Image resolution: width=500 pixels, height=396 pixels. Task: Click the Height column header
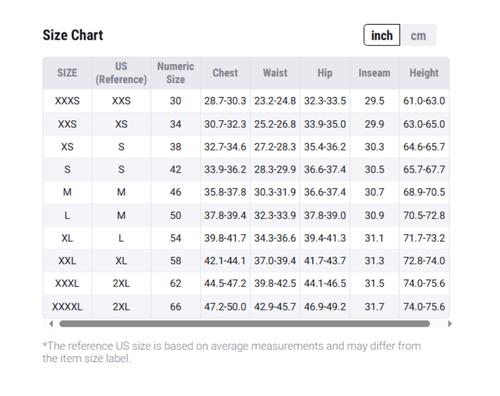pyautogui.click(x=424, y=73)
